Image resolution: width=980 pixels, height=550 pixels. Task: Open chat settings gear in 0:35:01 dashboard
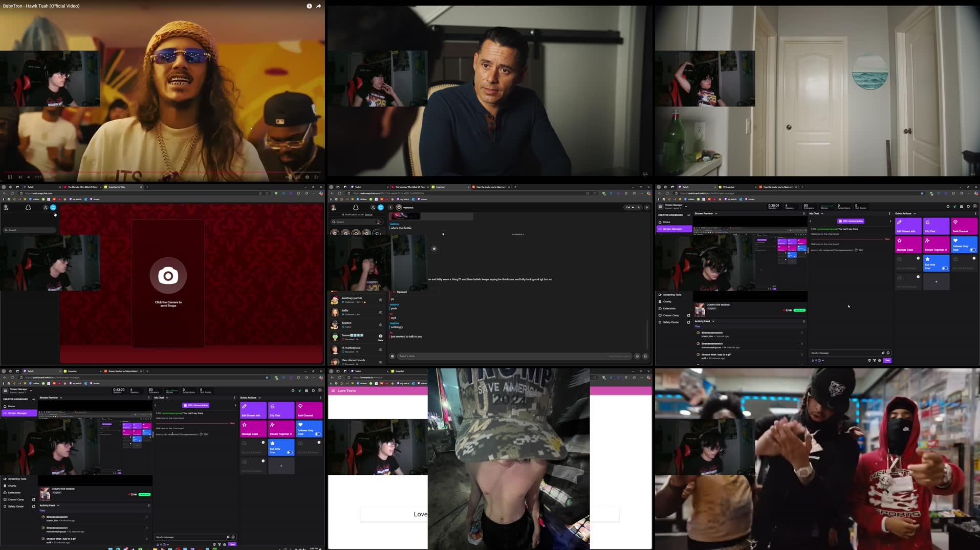(x=880, y=360)
